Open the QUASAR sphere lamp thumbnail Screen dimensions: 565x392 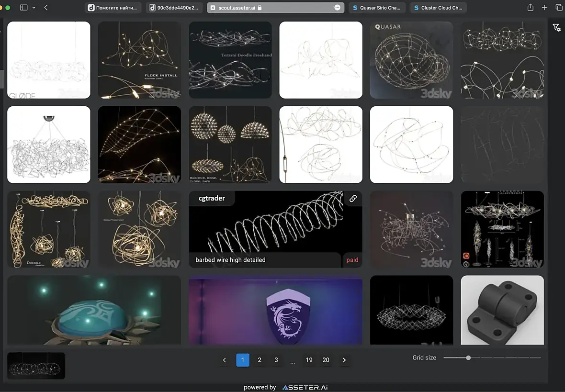411,60
